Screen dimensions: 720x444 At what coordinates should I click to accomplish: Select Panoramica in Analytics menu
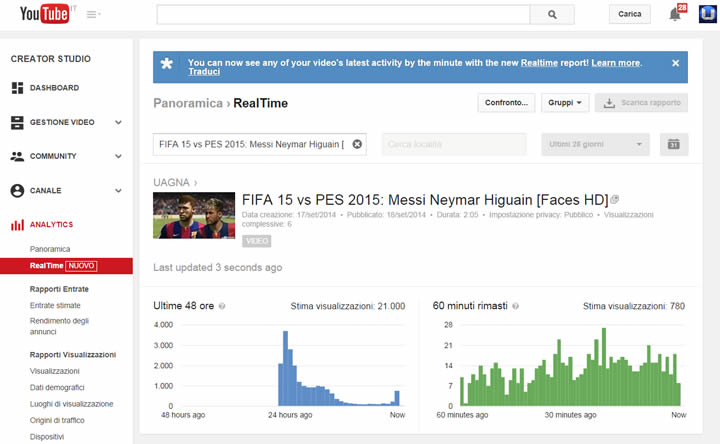pos(50,249)
